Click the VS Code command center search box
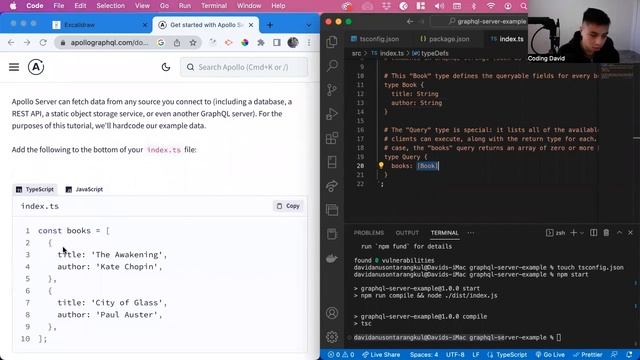This screenshot has width=640, height=360. pyautogui.click(x=480, y=21)
